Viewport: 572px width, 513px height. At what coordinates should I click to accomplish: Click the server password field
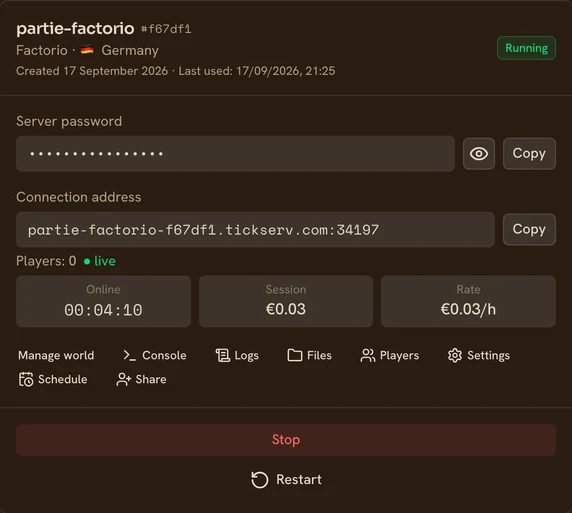(x=235, y=154)
